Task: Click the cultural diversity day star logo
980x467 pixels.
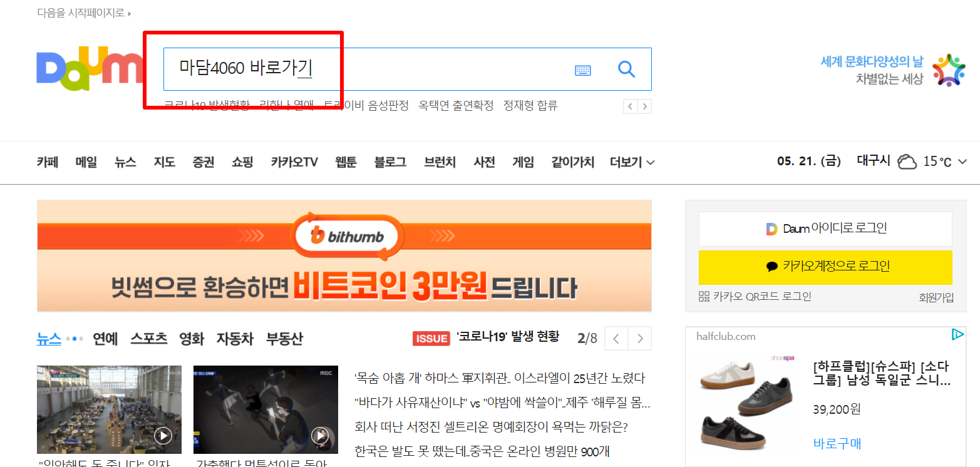Action: tap(949, 70)
